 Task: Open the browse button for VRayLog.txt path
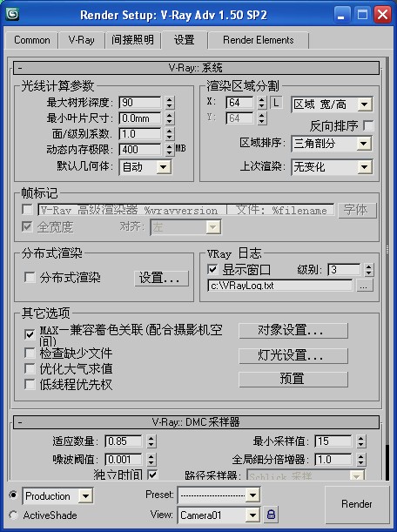click(365, 286)
